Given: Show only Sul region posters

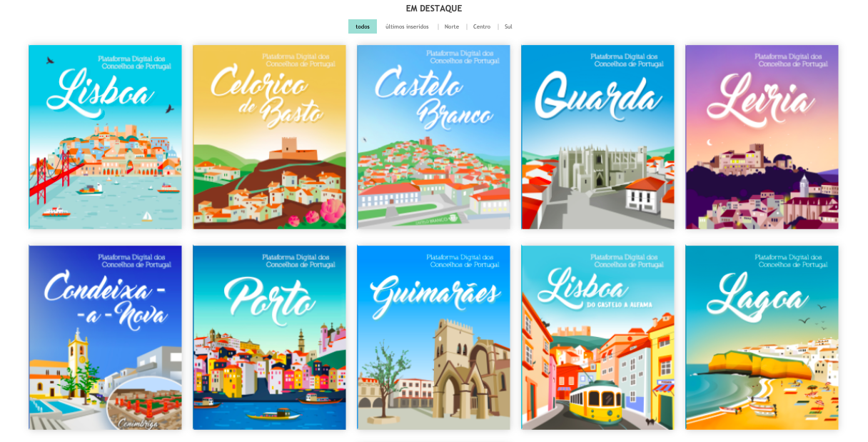Looking at the screenshot, I should click(x=508, y=26).
